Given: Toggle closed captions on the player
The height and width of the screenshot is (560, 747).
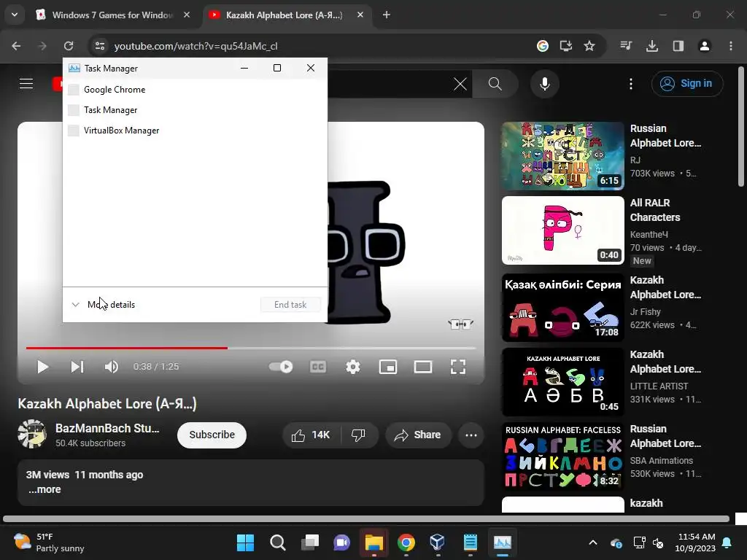Looking at the screenshot, I should [318, 367].
